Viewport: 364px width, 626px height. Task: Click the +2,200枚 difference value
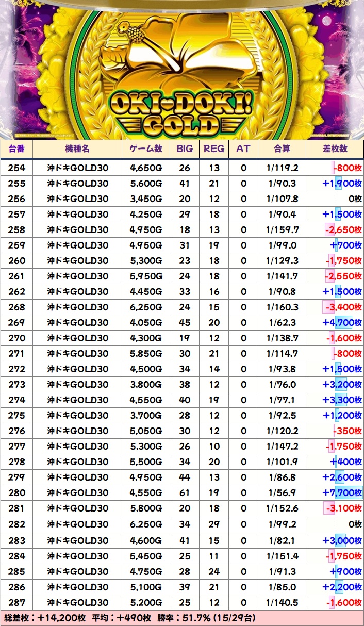click(342, 587)
